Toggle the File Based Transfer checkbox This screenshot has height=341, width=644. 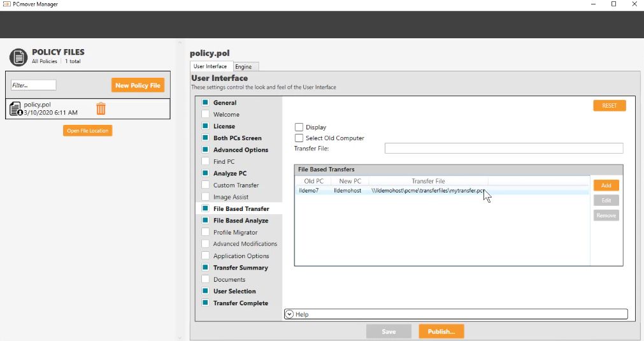coord(205,208)
